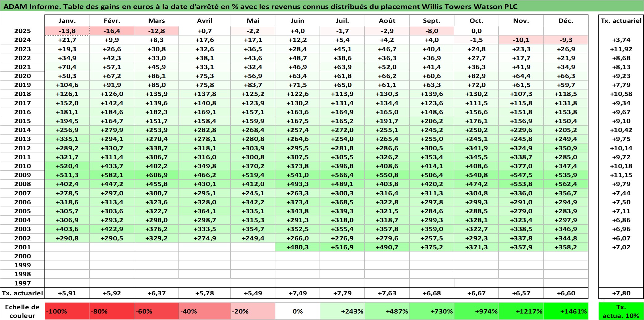Select the -8,0 cell for September 2025
644x320 pixels.
coord(432,31)
